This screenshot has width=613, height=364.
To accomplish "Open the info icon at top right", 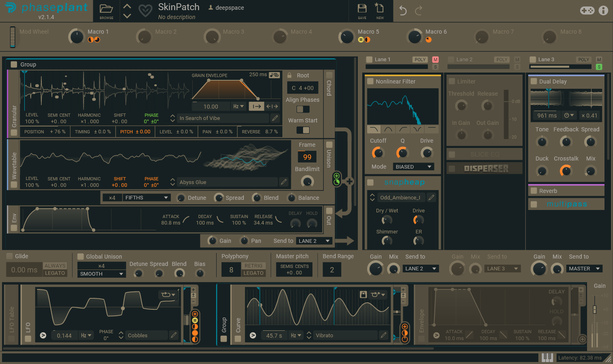I will coord(604,10).
